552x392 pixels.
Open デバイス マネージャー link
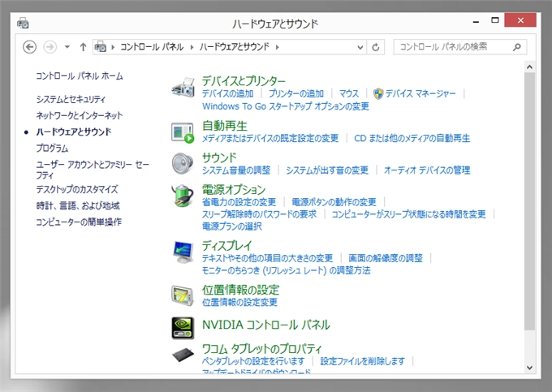[x=420, y=93]
